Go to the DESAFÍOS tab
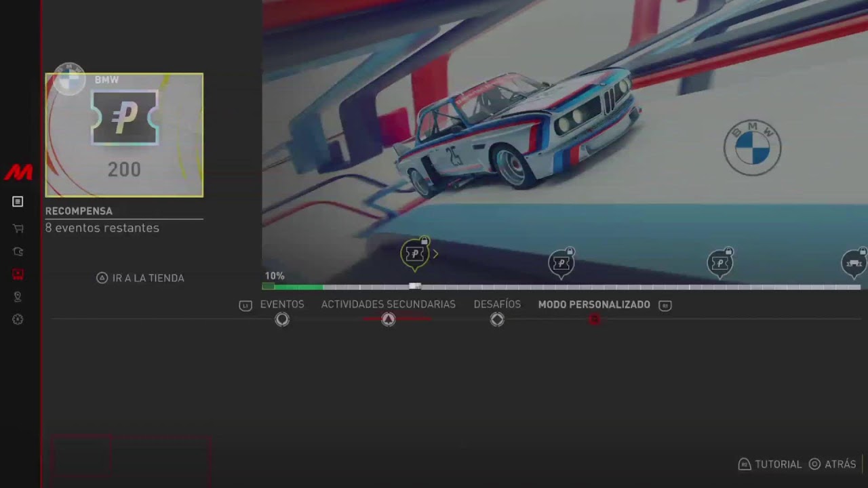This screenshot has height=488, width=868. 497,304
